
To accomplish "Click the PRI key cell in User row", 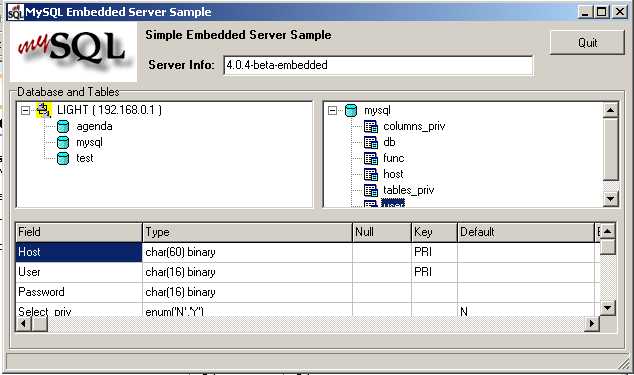I will (x=434, y=272).
